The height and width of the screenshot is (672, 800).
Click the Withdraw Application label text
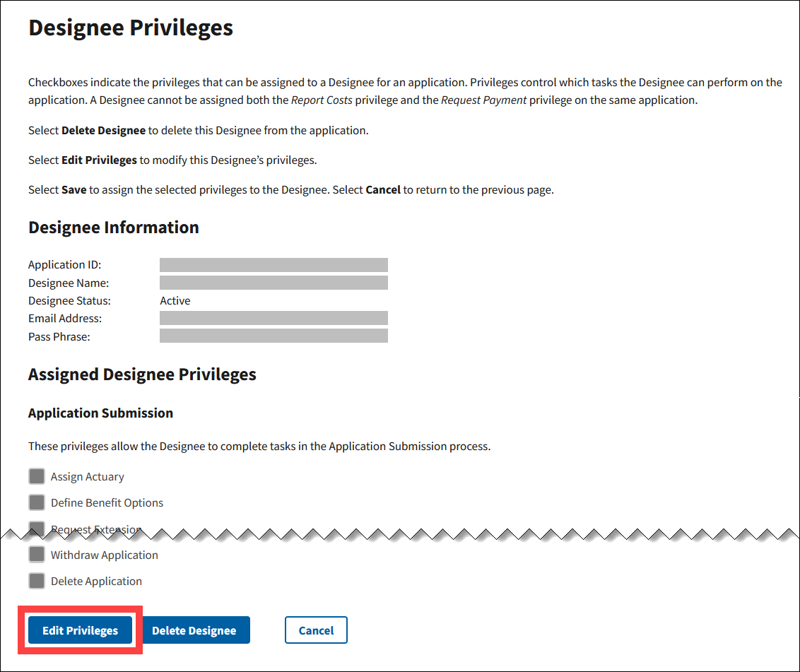[x=104, y=555]
